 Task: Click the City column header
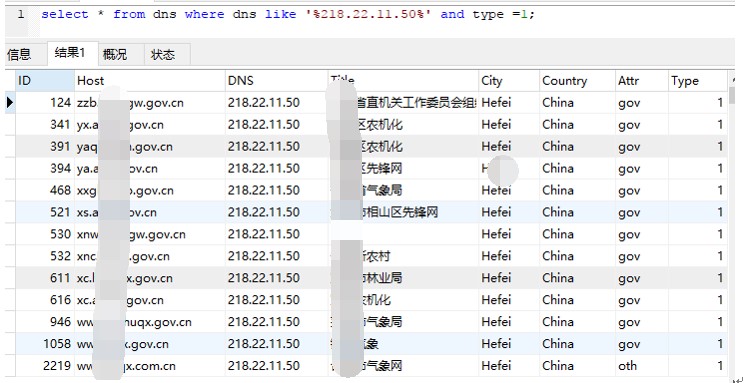(509, 81)
